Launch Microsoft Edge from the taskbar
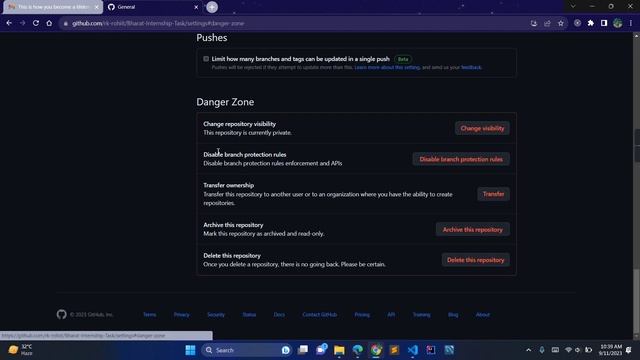This screenshot has height=360, width=640. click(358, 350)
